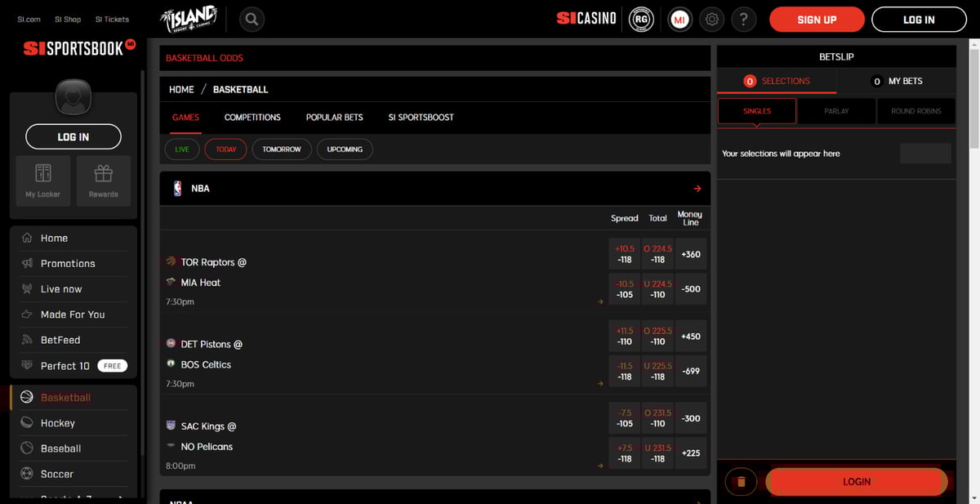Pick Celtics -699 money line
Image resolution: width=980 pixels, height=504 pixels.
coord(691,372)
